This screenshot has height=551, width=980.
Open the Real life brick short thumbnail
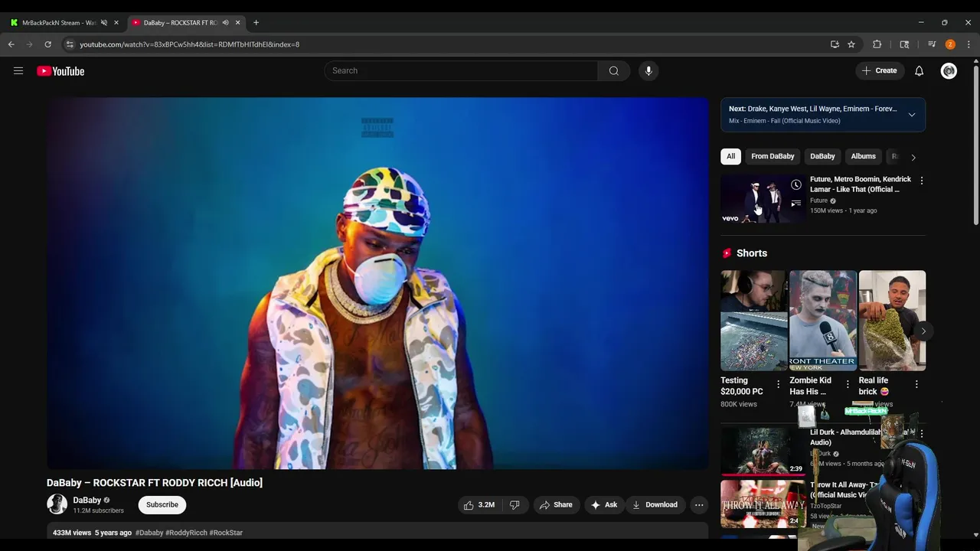click(892, 320)
